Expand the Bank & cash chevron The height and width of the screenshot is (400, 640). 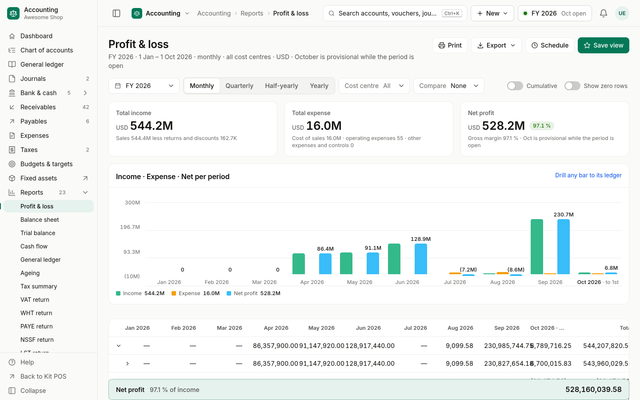tap(85, 93)
